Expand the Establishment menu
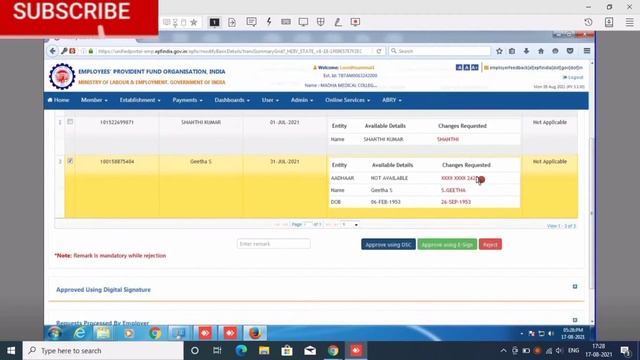Screen dimensions: 640x360 point(140,100)
